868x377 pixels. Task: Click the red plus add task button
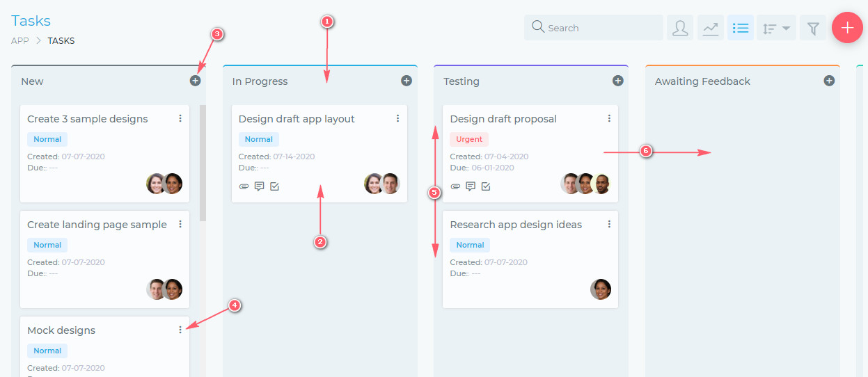(x=847, y=28)
